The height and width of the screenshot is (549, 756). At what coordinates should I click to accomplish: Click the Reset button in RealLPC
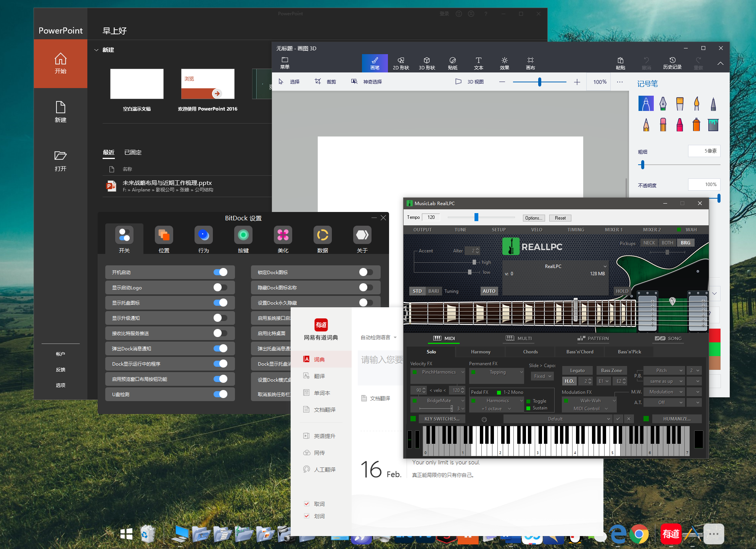pos(560,218)
